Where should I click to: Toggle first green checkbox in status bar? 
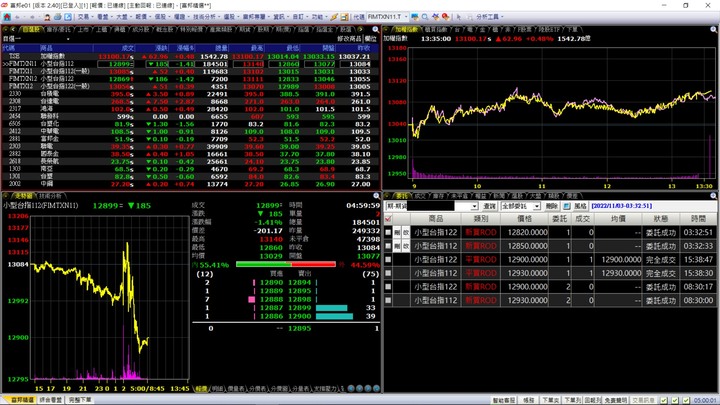point(664,400)
